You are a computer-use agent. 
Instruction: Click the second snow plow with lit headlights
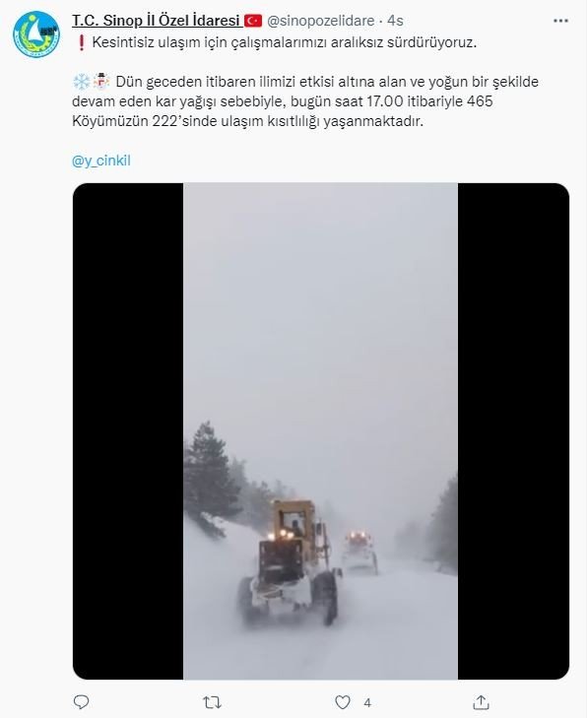click(x=360, y=552)
